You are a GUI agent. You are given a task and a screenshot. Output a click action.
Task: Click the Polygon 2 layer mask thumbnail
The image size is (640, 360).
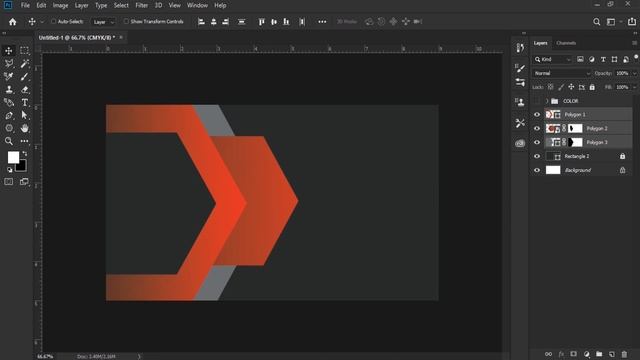pyautogui.click(x=575, y=129)
